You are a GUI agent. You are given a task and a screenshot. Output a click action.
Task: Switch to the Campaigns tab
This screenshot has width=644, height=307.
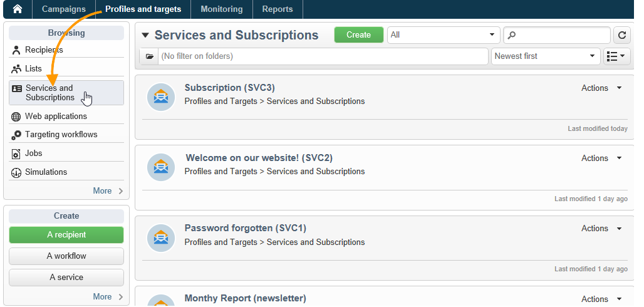coord(64,9)
